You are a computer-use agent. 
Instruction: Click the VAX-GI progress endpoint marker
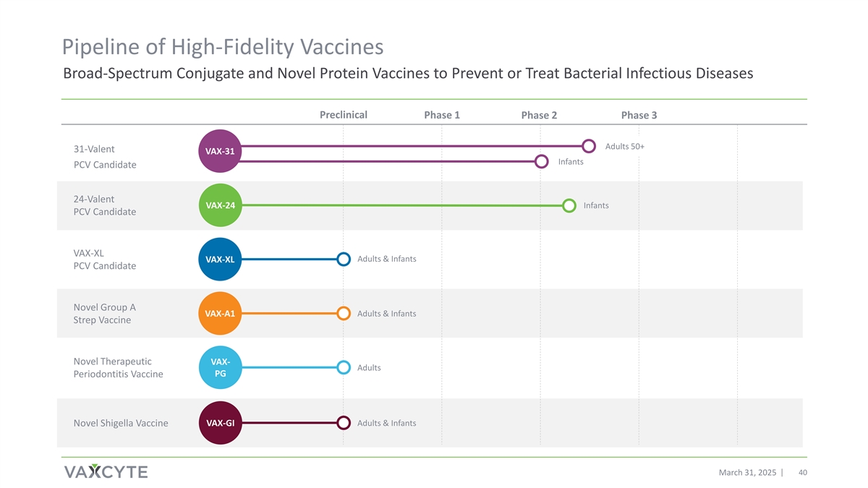tap(344, 423)
